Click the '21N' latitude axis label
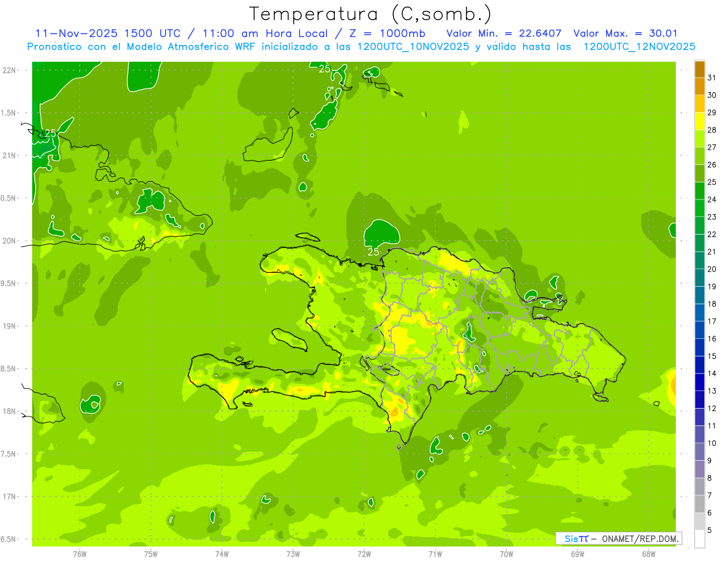This screenshot has height=562, width=728. pos(8,156)
